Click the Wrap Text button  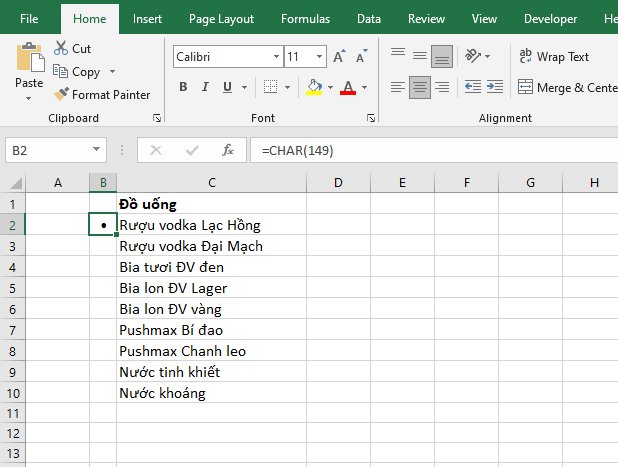tap(553, 57)
